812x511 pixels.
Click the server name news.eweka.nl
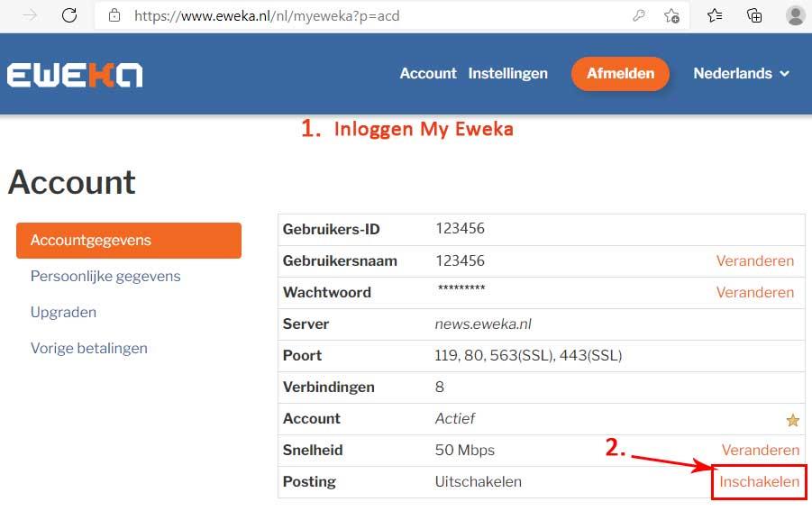point(483,324)
